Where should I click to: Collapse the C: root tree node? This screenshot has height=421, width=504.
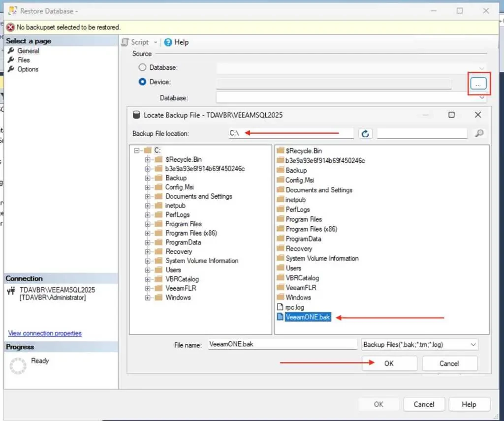coord(137,150)
